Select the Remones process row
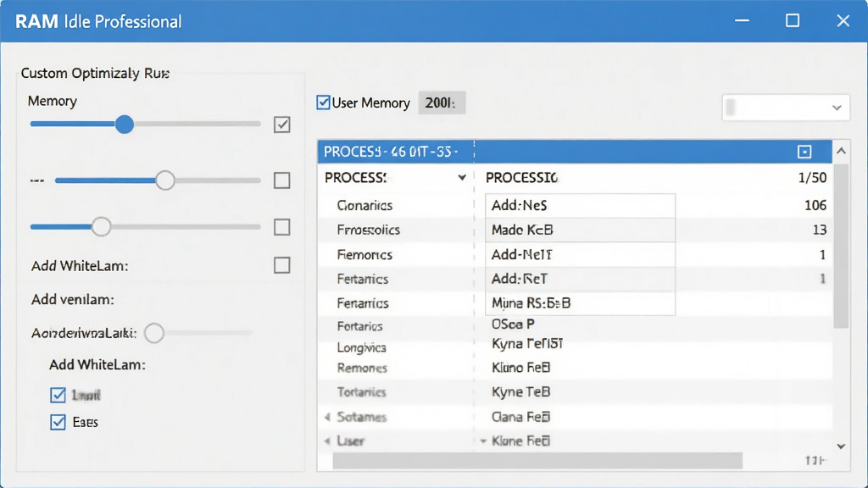Image resolution: width=868 pixels, height=488 pixels. [x=362, y=368]
